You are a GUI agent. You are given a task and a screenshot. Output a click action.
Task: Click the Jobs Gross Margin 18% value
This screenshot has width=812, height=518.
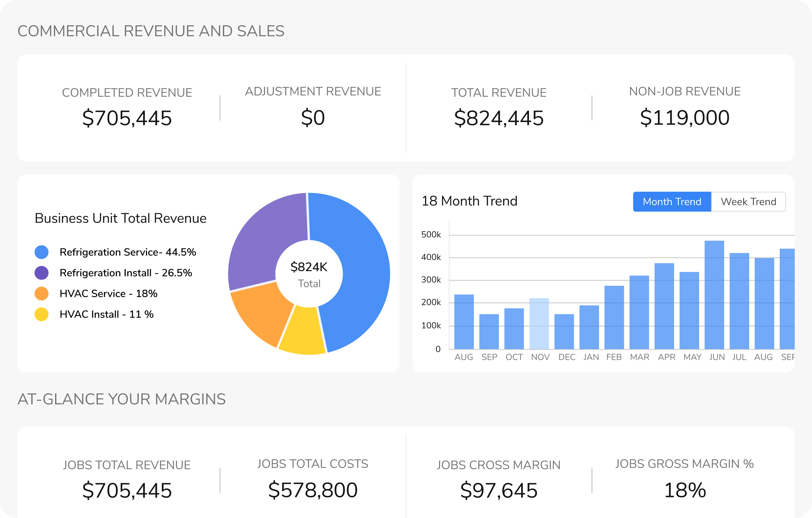(684, 490)
